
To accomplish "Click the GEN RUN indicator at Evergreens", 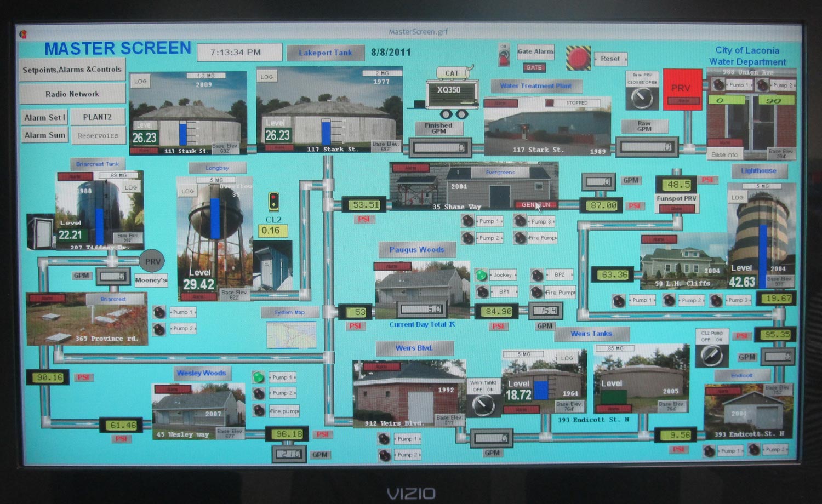I will (535, 204).
